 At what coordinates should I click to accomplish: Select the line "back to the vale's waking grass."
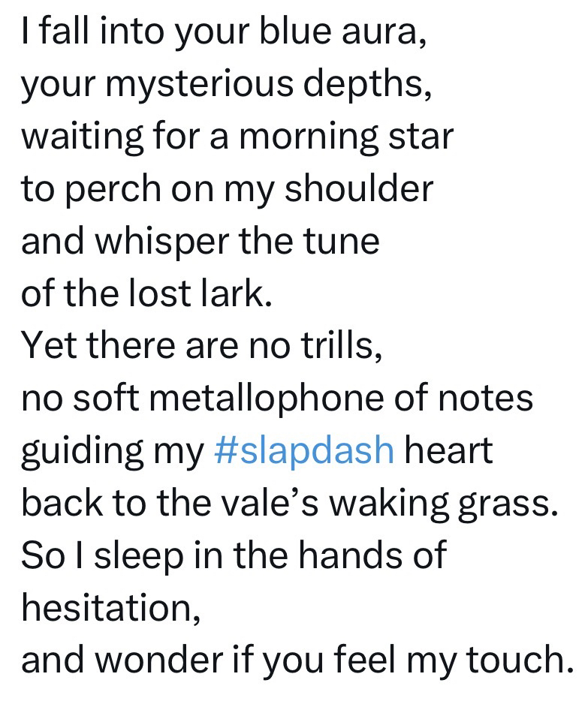(x=290, y=504)
